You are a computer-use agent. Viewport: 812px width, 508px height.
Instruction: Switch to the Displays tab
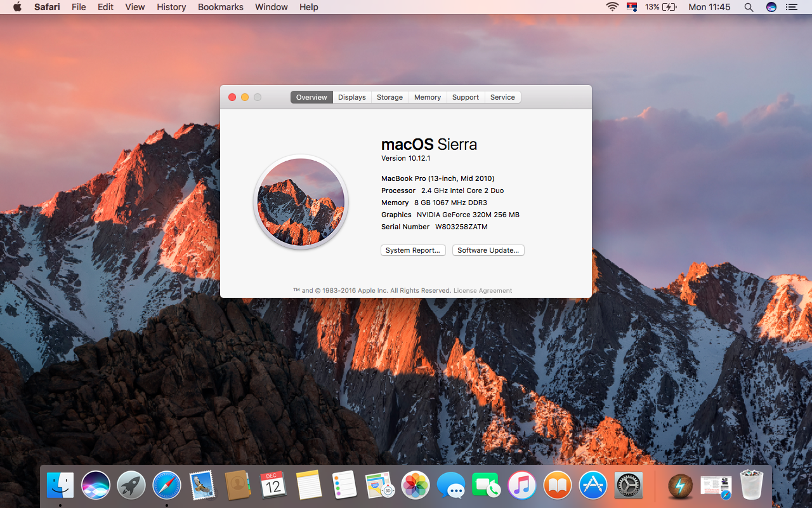(x=352, y=97)
